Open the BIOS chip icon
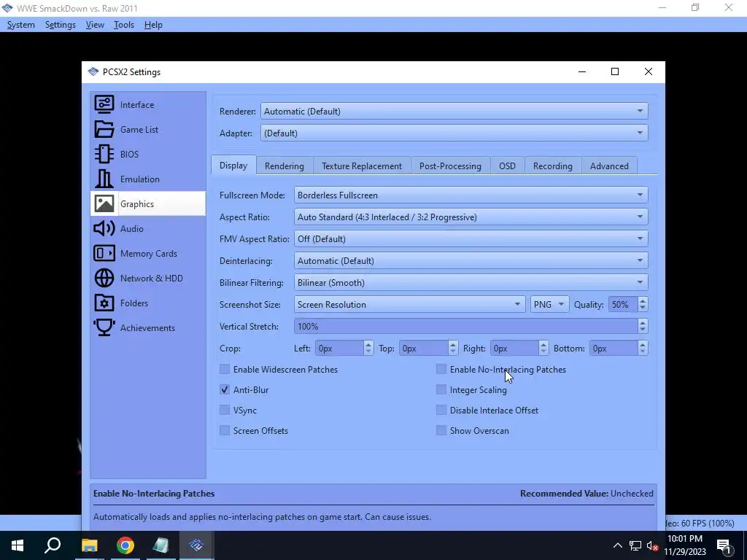747x560 pixels. click(x=104, y=154)
